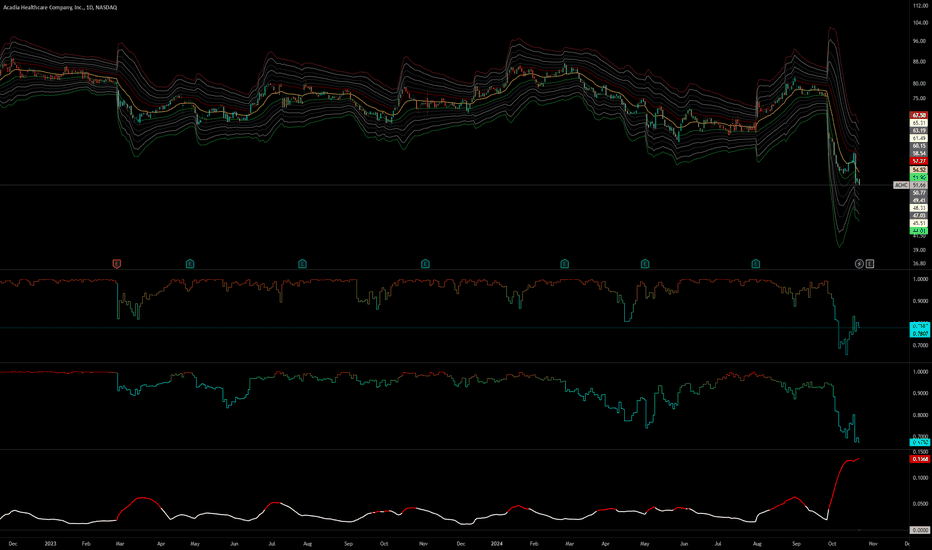Click the 0.1500 scale value in bottom pane
The image size is (932, 550).
point(920,452)
